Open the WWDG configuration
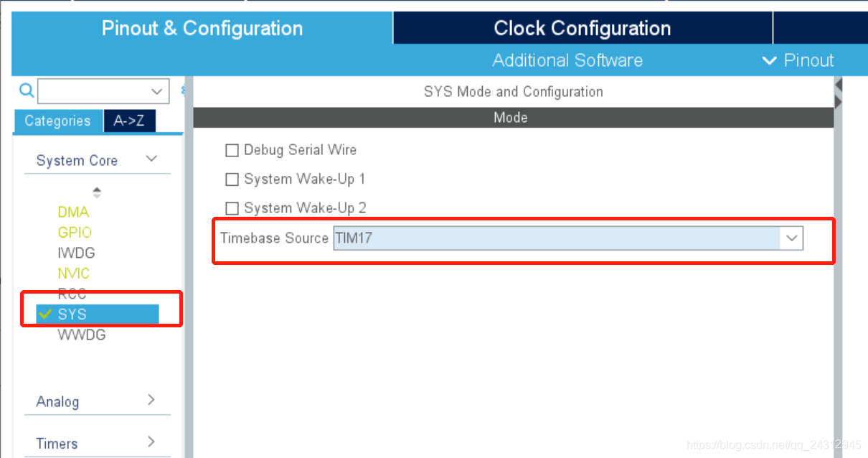Image resolution: width=868 pixels, height=458 pixels. click(x=82, y=335)
